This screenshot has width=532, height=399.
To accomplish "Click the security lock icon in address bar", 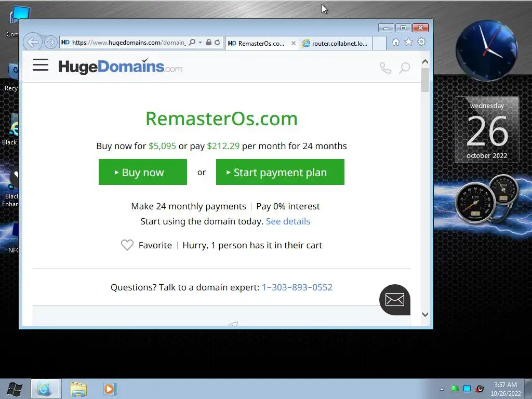I will pos(209,43).
